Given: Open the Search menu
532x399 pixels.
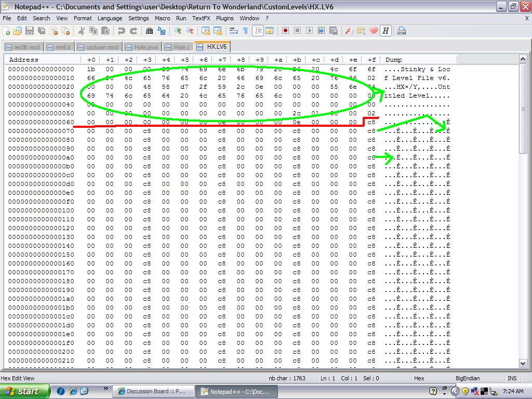Looking at the screenshot, I should point(42,18).
